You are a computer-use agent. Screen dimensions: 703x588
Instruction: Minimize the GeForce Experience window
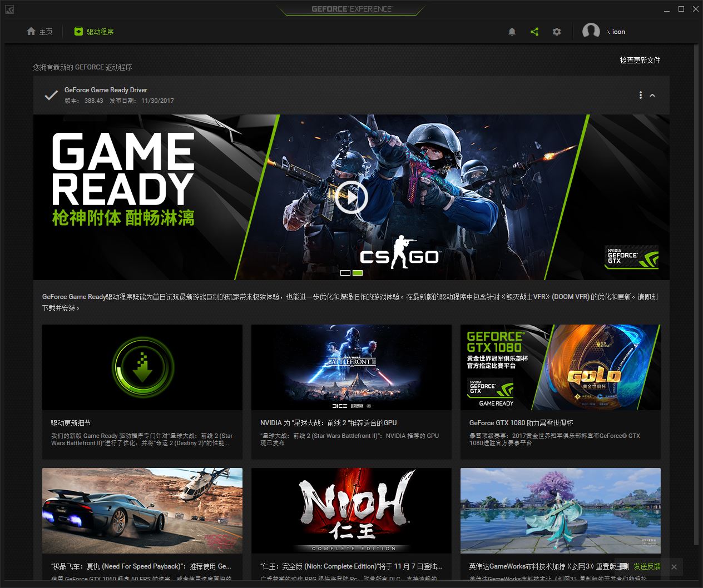[667, 9]
